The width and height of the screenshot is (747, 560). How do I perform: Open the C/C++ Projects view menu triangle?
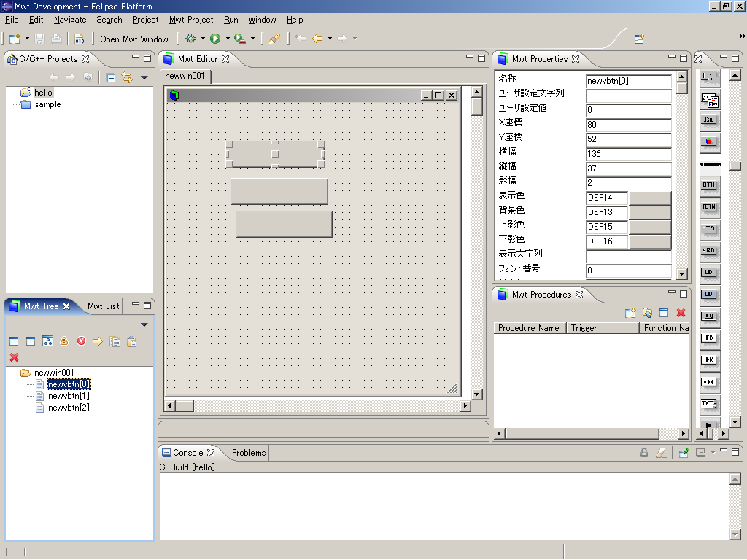(x=144, y=77)
